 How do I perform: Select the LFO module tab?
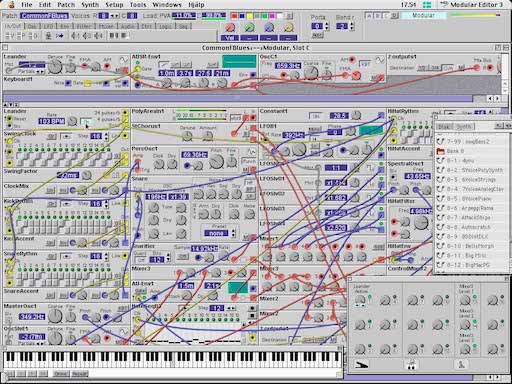(48, 26)
